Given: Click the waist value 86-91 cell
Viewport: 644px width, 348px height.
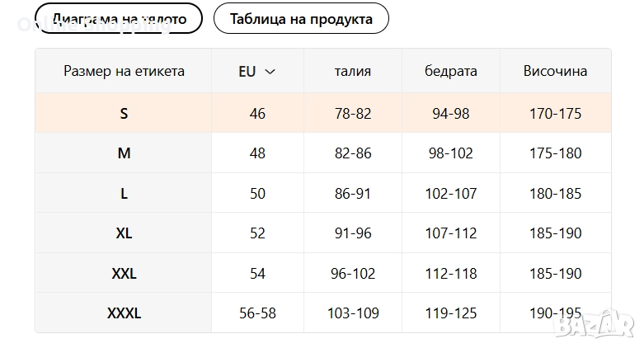Looking at the screenshot, I should pyautogui.click(x=352, y=194).
